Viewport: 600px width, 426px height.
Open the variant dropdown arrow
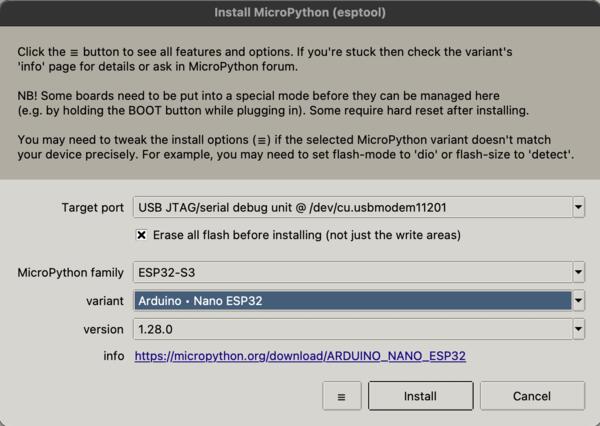(x=578, y=300)
